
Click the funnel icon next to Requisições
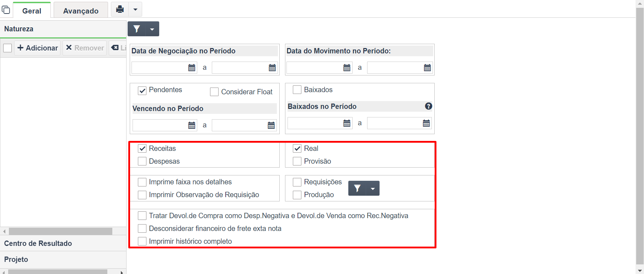coord(358,188)
